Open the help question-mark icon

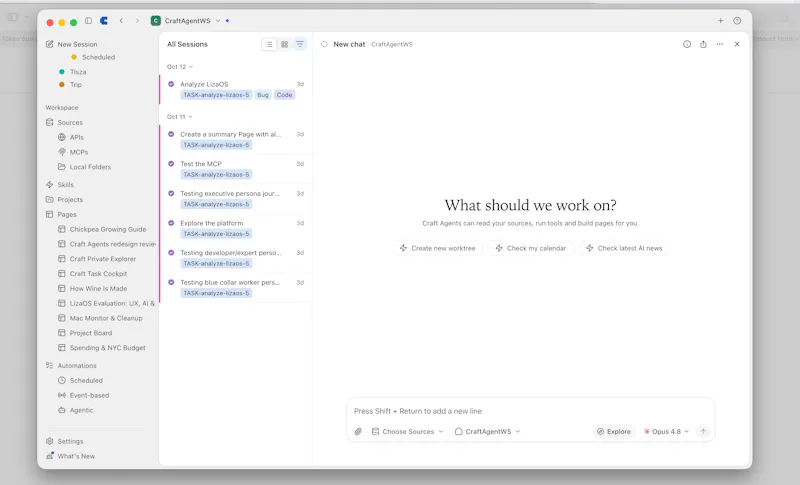(737, 21)
